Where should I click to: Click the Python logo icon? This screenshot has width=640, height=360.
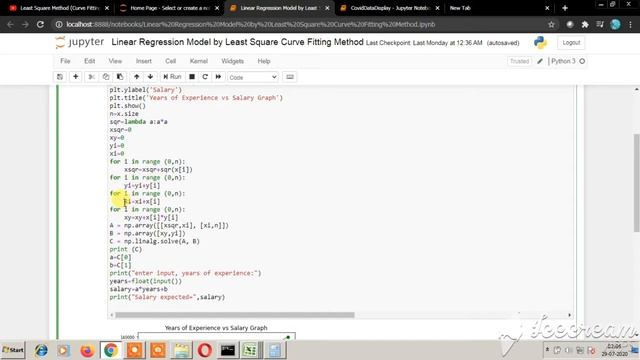540,42
